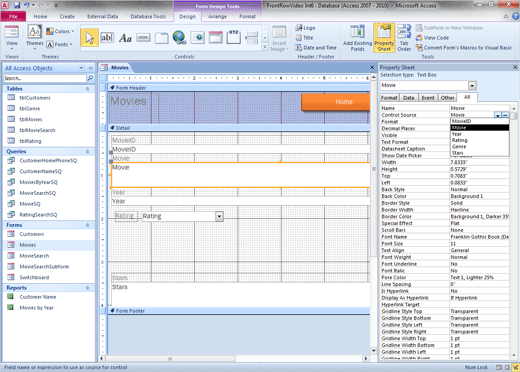Image resolution: width=520 pixels, height=372 pixels.
Task: Collapse the Tables group
Action: click(x=87, y=89)
